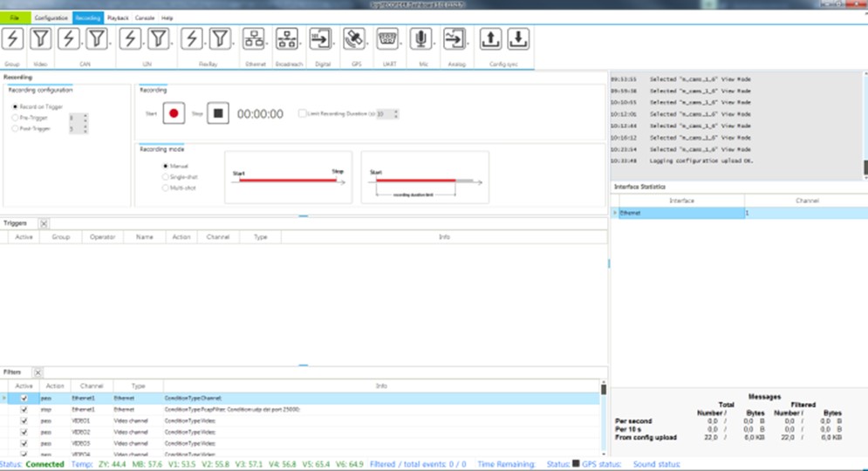Click the Interface column header in statistics

click(681, 201)
